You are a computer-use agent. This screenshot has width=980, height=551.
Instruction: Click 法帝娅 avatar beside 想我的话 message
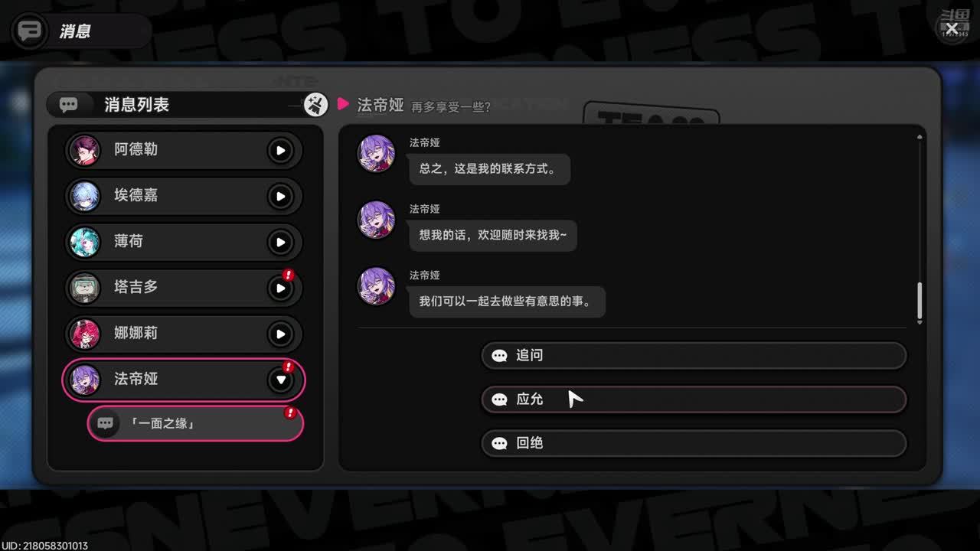point(376,220)
